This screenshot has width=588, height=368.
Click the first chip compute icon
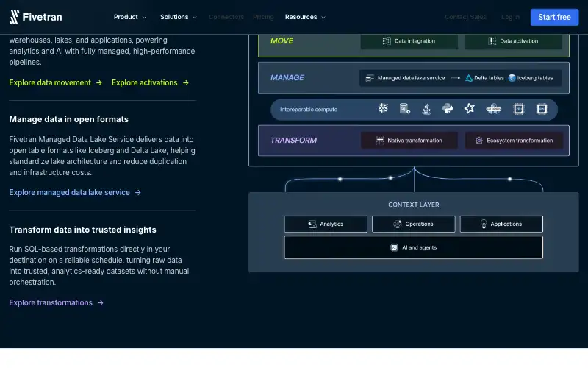[519, 109]
